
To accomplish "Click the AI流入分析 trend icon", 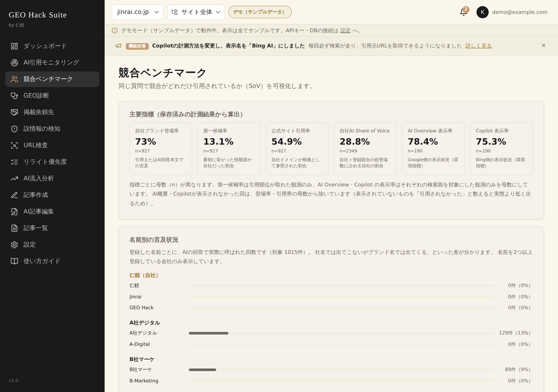I will pos(14,178).
